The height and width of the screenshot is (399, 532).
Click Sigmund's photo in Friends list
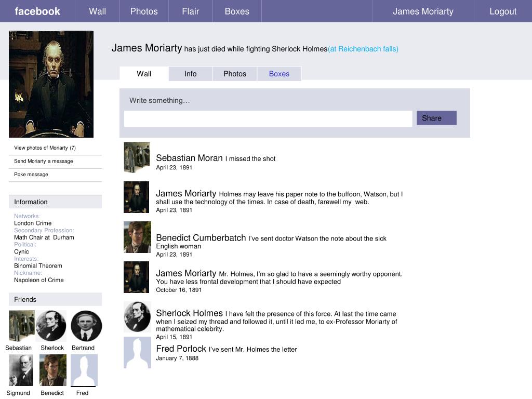coord(21,370)
